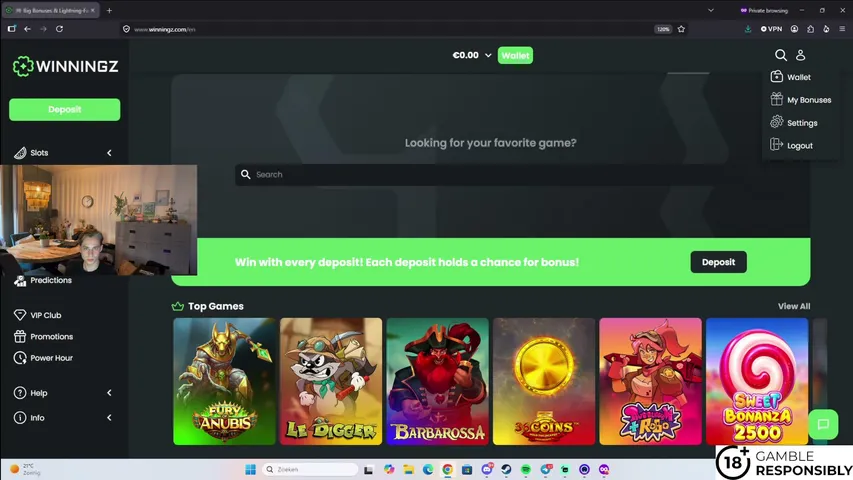Open the Windows Start menu
Image resolution: width=853 pixels, height=480 pixels.
click(x=250, y=469)
